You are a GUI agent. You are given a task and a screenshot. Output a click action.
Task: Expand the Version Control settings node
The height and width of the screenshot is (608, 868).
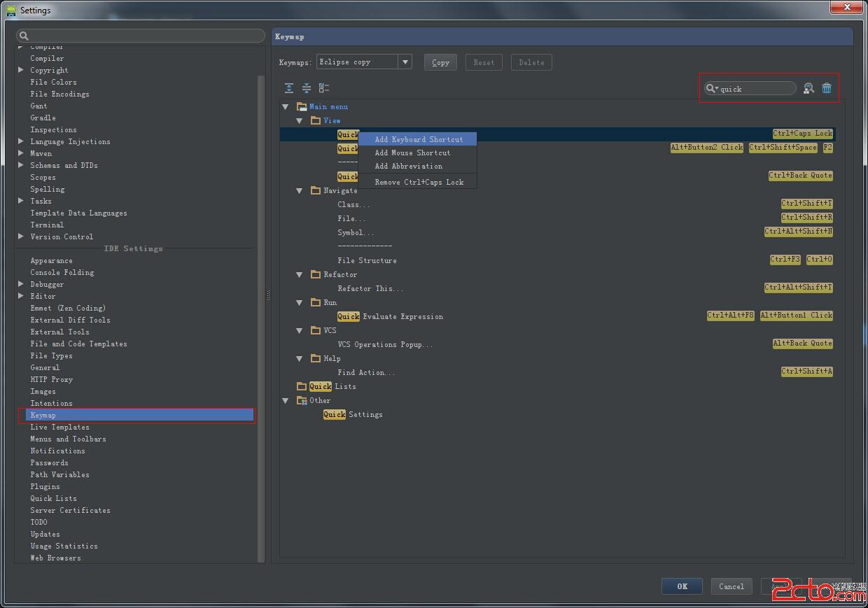pos(21,236)
